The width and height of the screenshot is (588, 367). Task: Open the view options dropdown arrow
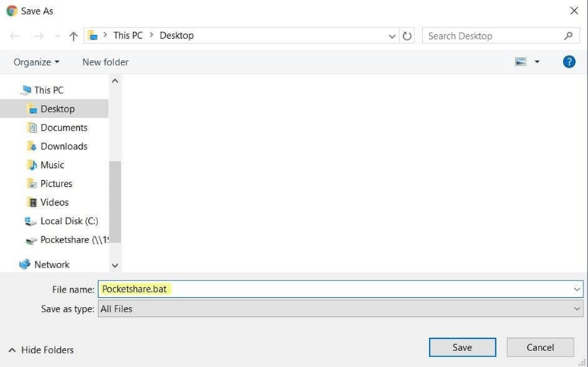click(537, 62)
